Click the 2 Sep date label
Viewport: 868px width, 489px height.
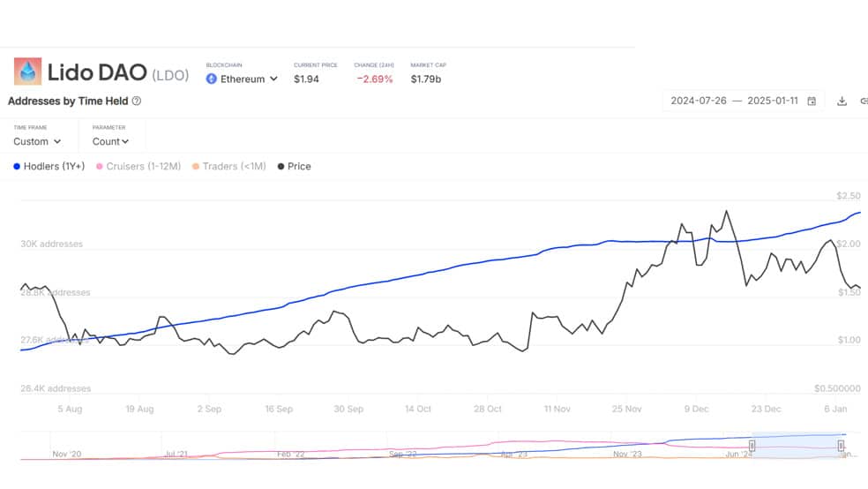tap(209, 410)
